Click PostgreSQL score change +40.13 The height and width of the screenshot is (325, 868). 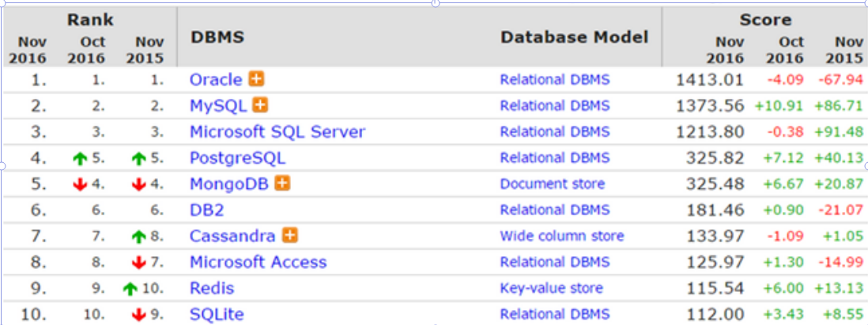click(x=838, y=158)
